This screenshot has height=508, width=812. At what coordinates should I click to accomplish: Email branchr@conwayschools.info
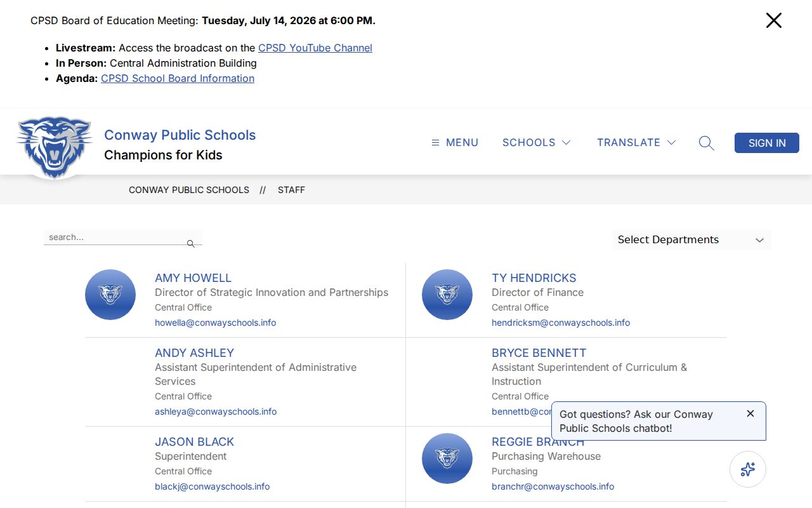click(553, 486)
